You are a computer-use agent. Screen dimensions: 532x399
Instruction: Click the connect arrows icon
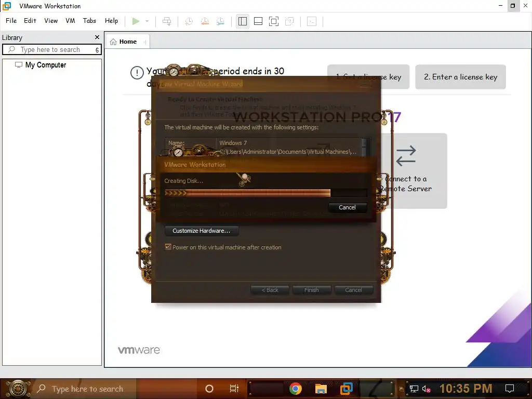click(x=406, y=156)
